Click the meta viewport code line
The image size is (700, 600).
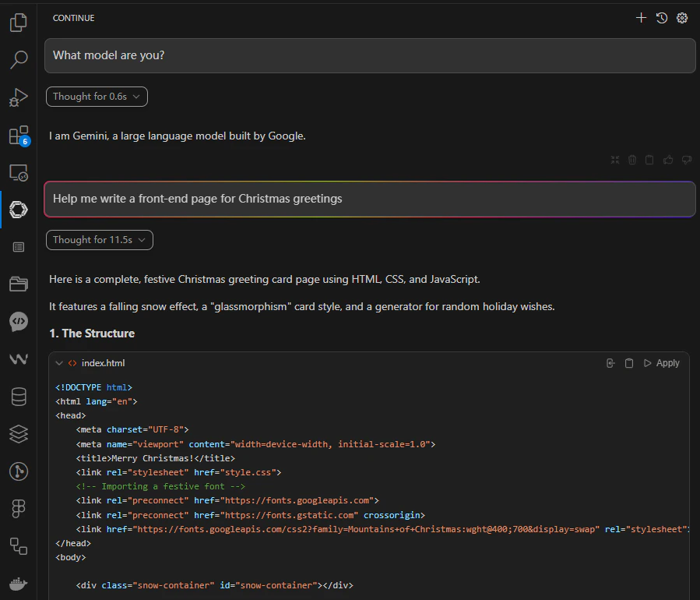coord(255,444)
